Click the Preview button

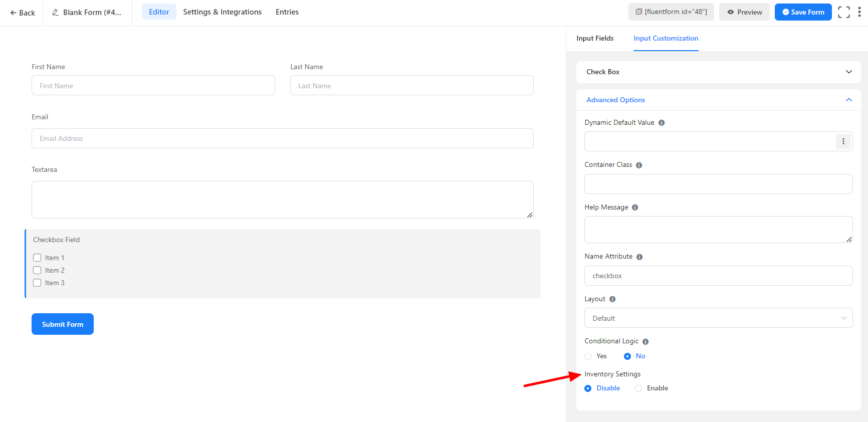744,12
